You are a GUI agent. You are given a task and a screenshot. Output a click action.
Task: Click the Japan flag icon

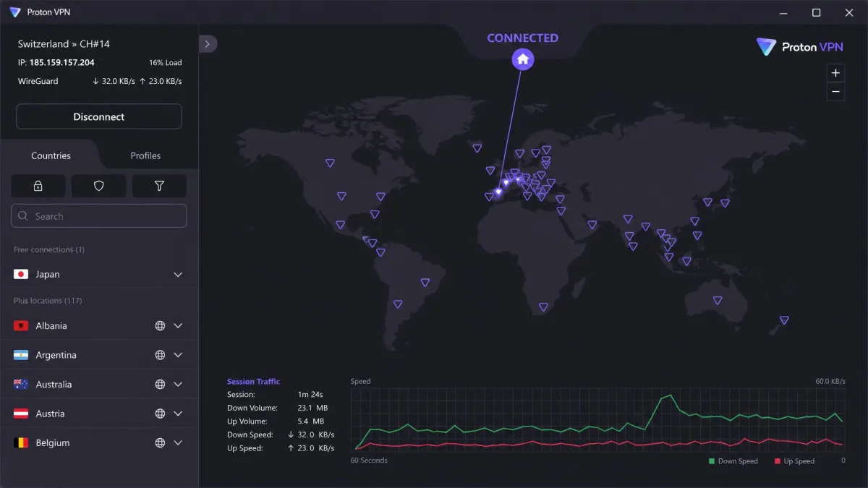coord(21,275)
